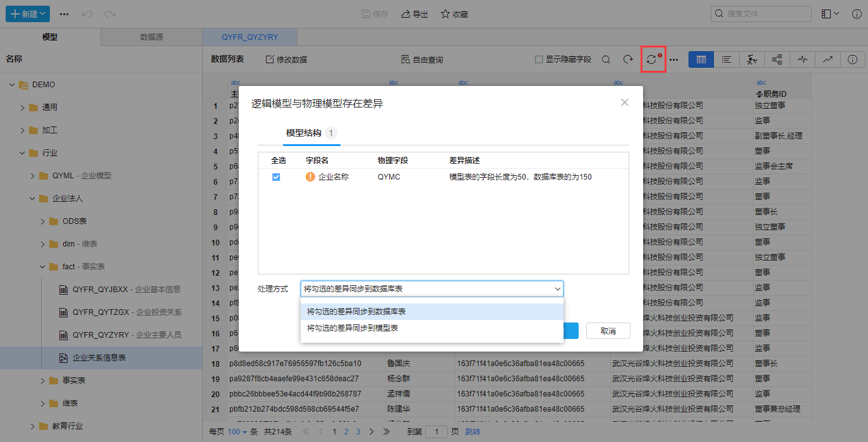This screenshot has width=868, height=442.
Task: Uncheck the 企业名称 difference checkbox
Action: [276, 177]
